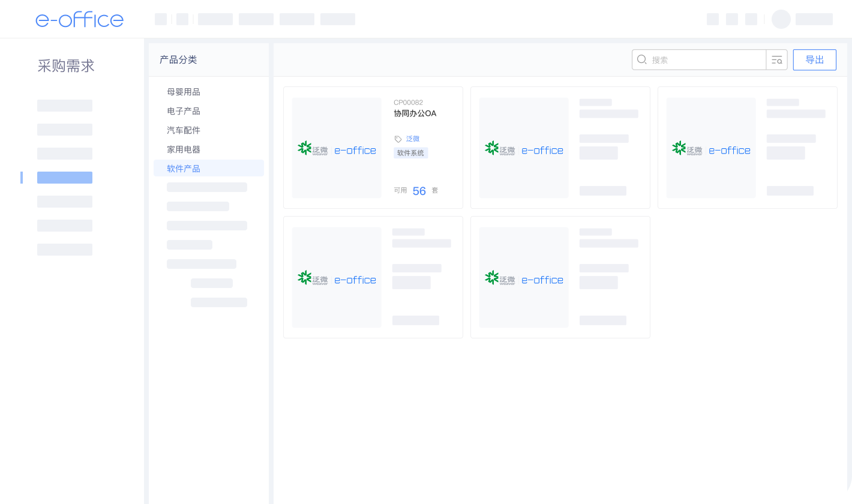Click the 产品分类 panel header
Image resolution: width=852 pixels, height=504 pixels.
(x=178, y=59)
